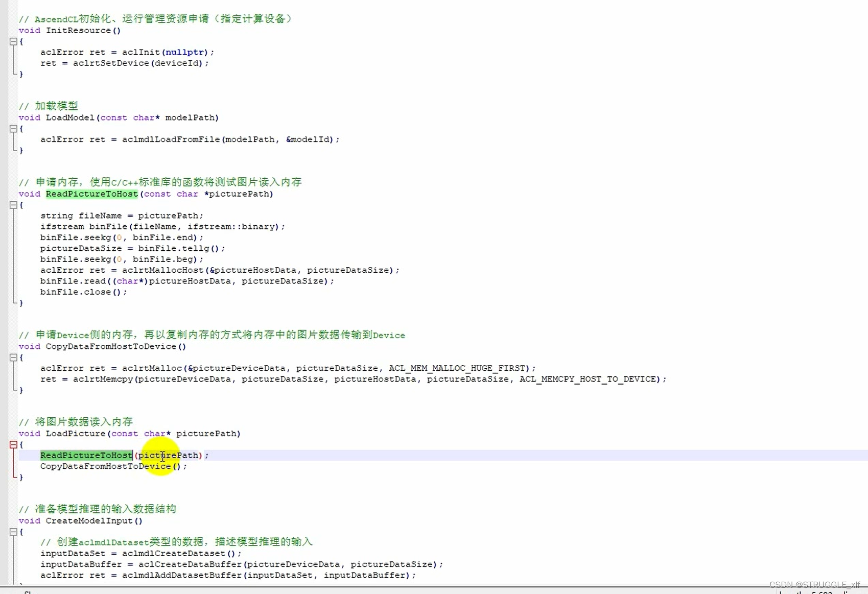Click binFile.seekg(0, binFile.end) line
This screenshot has width=868, height=594.
(122, 237)
